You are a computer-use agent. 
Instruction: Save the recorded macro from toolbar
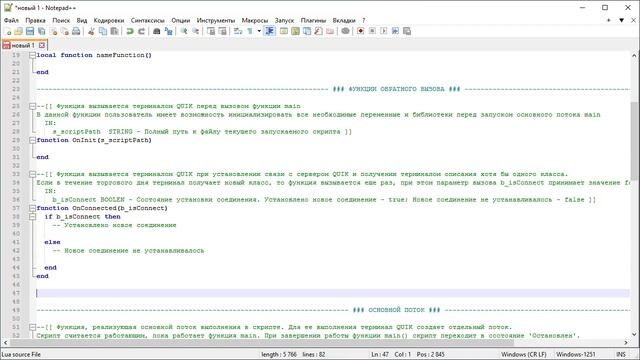pyautogui.click(x=407, y=31)
